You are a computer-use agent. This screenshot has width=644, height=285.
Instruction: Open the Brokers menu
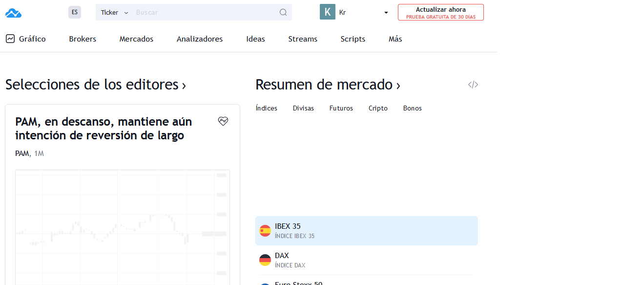pos(83,39)
